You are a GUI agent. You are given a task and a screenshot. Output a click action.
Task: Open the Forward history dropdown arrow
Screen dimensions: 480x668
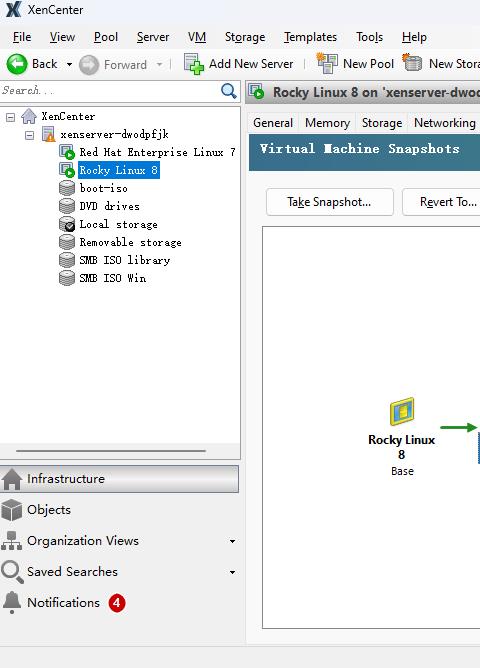tap(159, 65)
